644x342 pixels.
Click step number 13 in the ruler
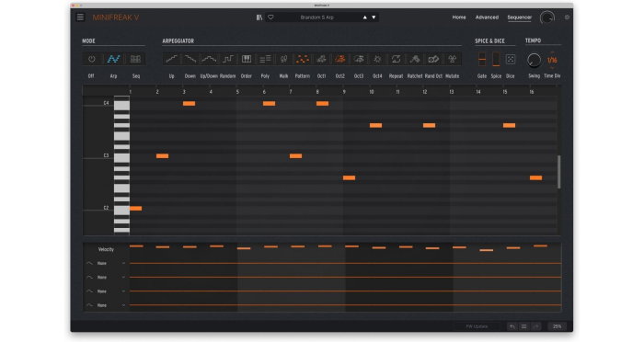pos(452,92)
